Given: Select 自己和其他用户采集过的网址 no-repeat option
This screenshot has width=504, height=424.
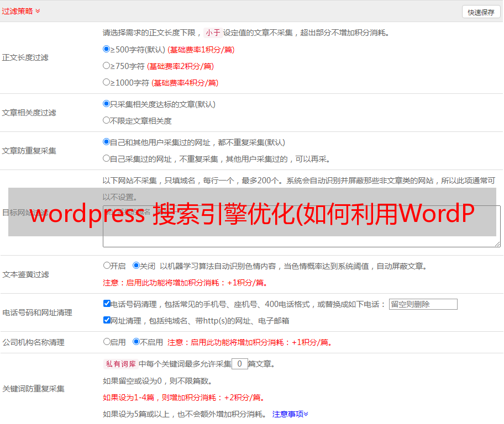Looking at the screenshot, I should [x=107, y=142].
